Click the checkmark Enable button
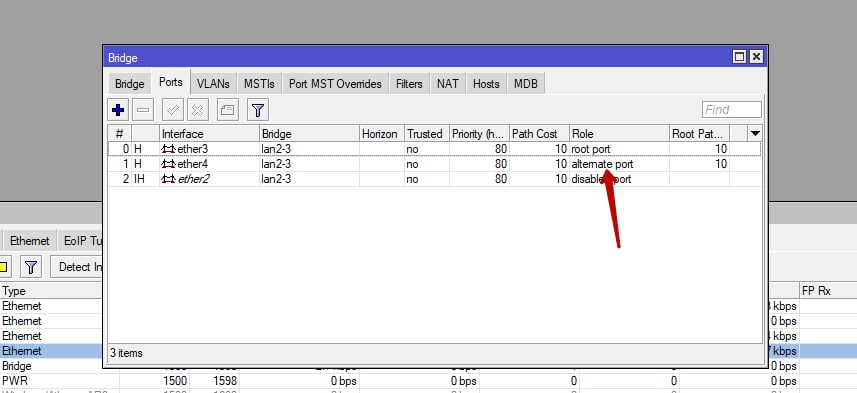 173,110
